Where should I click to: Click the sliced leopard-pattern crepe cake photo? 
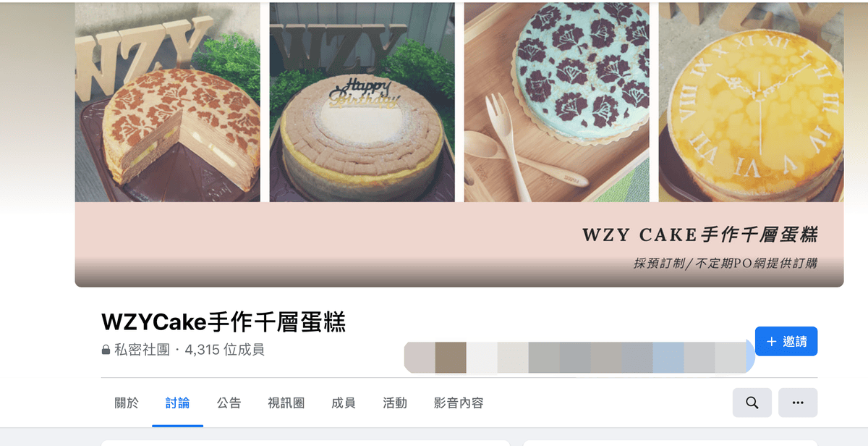[x=168, y=102]
